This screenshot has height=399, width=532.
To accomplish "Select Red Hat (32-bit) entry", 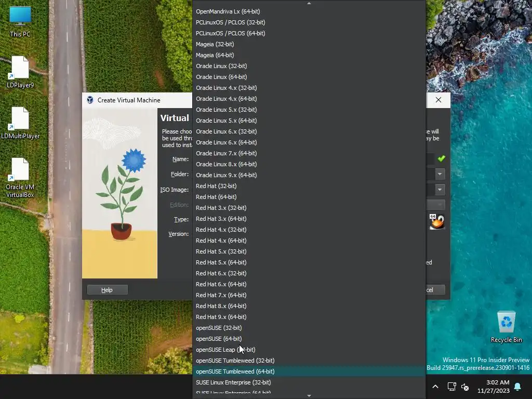I will (309, 186).
